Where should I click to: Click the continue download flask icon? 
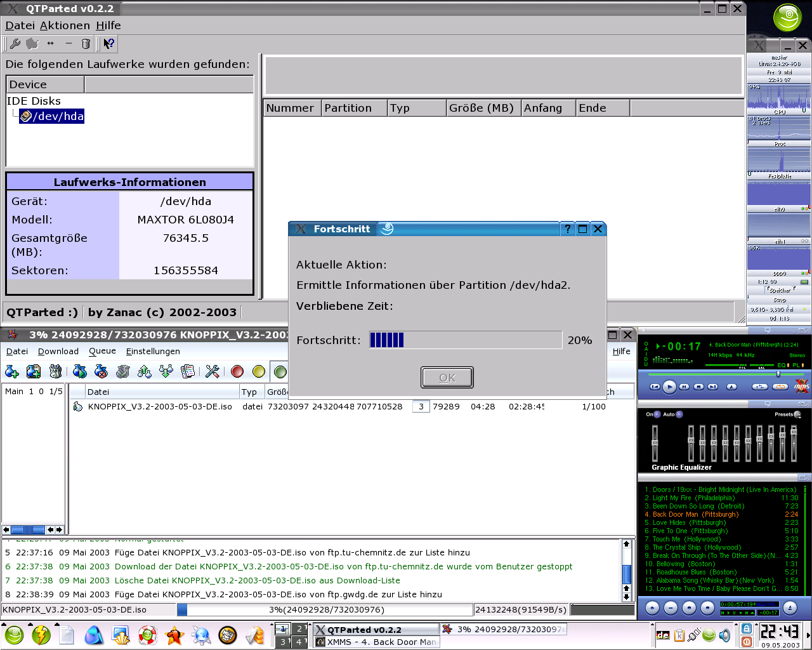click(x=79, y=371)
